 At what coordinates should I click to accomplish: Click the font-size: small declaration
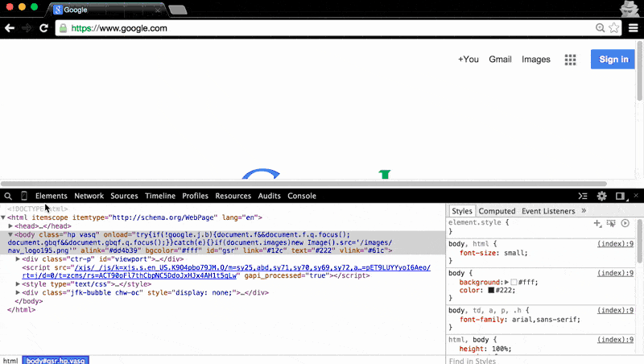[493, 253]
